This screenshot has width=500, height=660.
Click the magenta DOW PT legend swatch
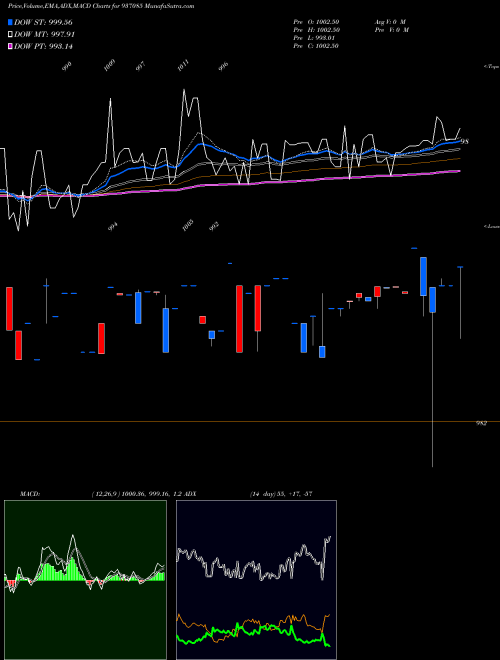click(x=10, y=46)
